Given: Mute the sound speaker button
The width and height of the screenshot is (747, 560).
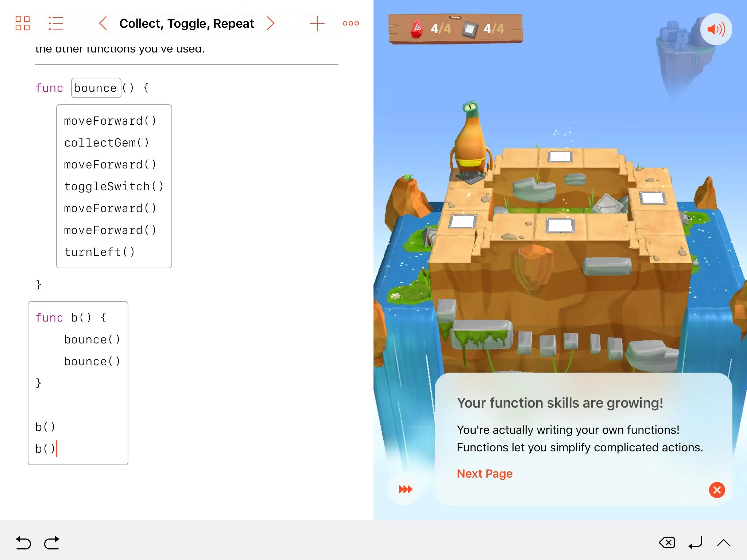Looking at the screenshot, I should (716, 29).
